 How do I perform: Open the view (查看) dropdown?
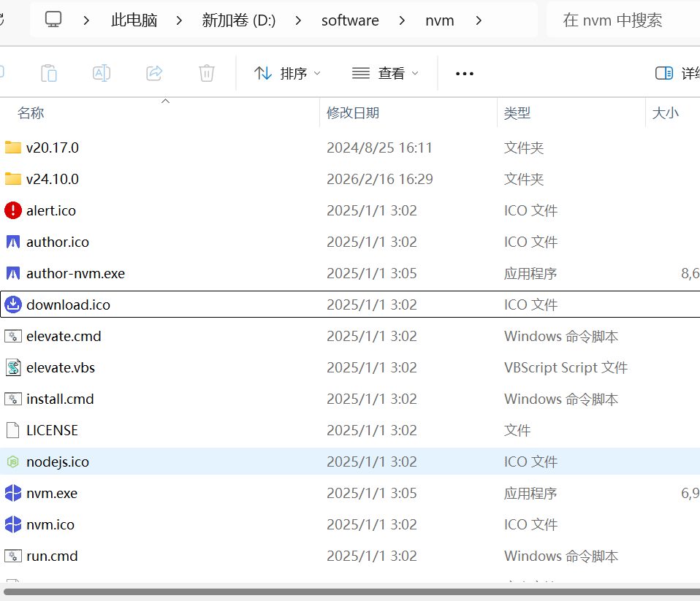click(x=385, y=73)
